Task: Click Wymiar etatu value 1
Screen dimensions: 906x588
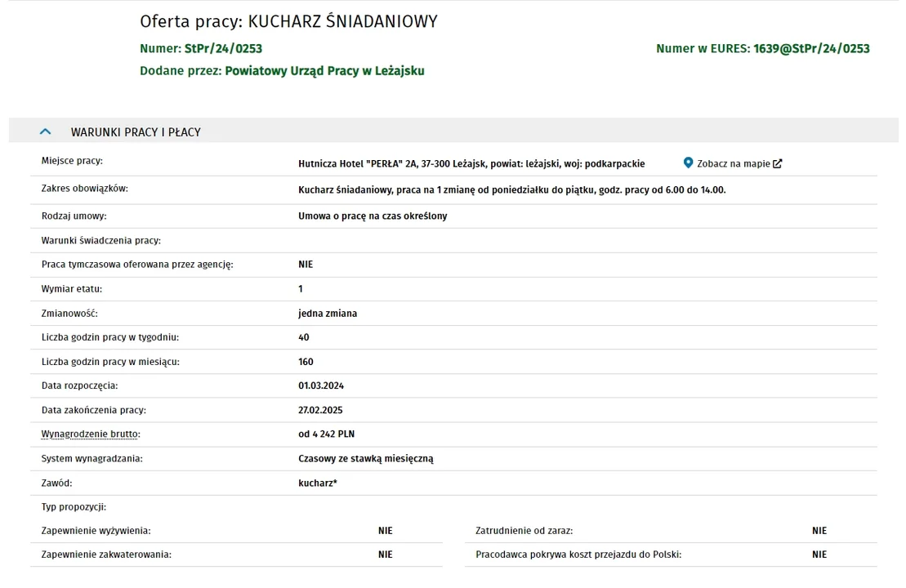Action: [x=301, y=288]
